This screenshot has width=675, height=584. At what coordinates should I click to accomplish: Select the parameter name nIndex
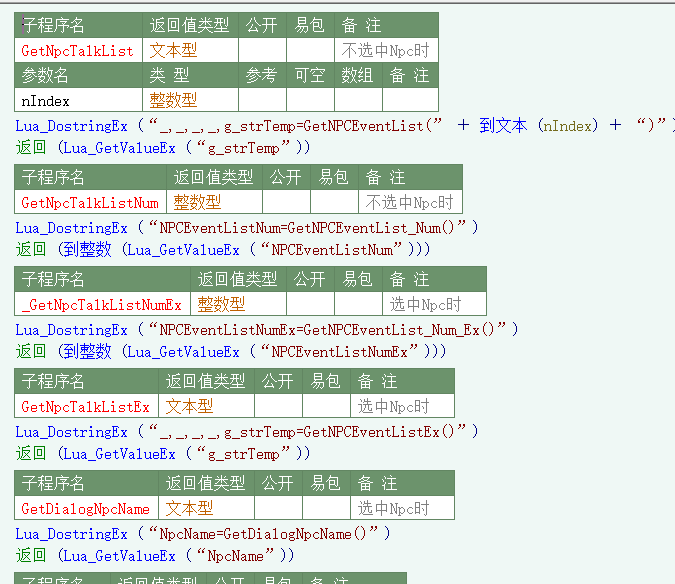pyautogui.click(x=45, y=101)
